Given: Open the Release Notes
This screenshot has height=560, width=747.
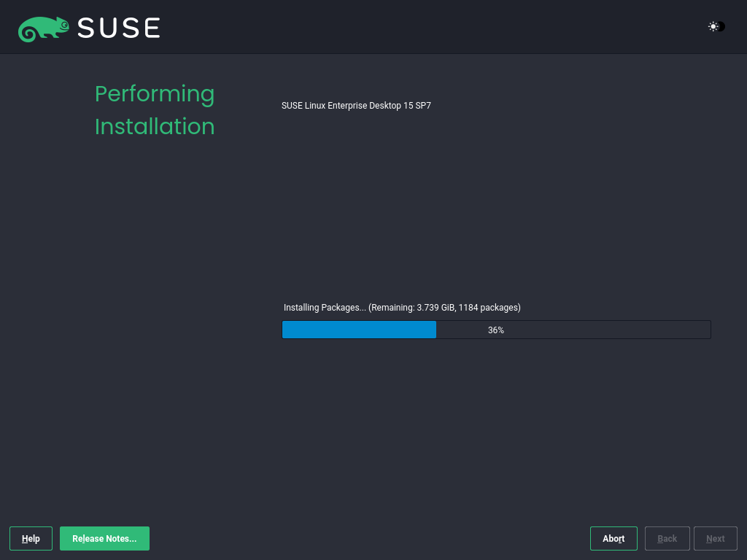Looking at the screenshot, I should [x=104, y=539].
